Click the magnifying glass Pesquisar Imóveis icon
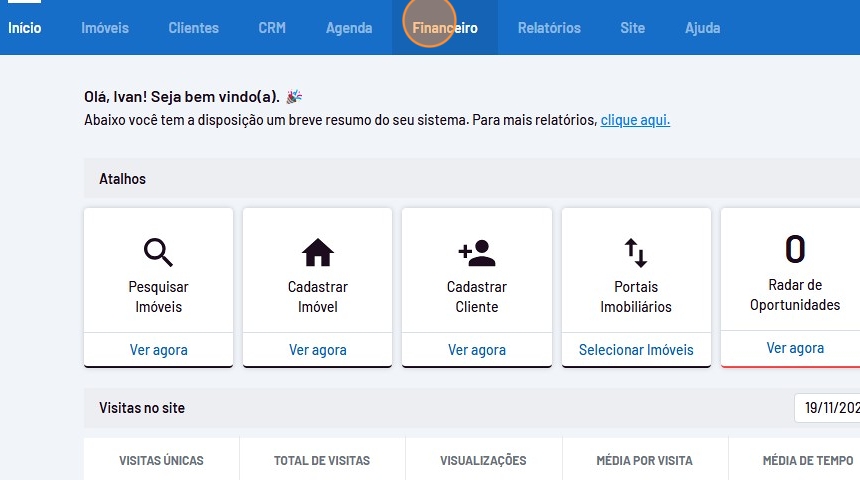The height and width of the screenshot is (480, 860). [x=158, y=251]
